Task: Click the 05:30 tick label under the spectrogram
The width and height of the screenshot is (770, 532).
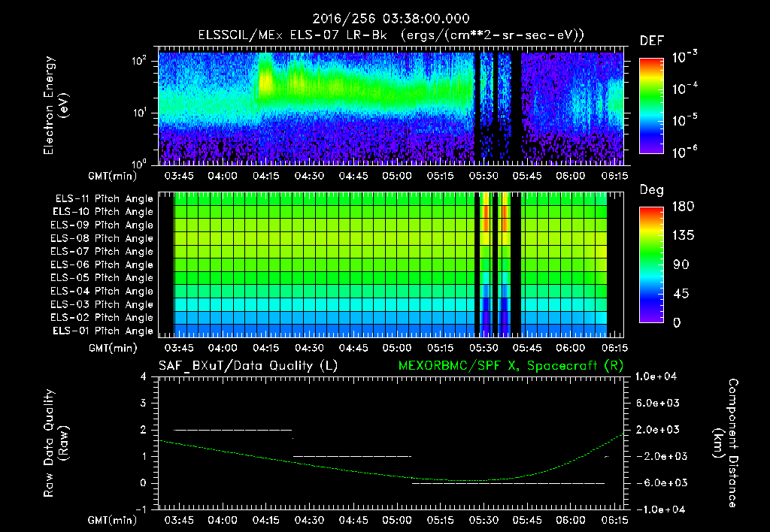Action: 484,176
